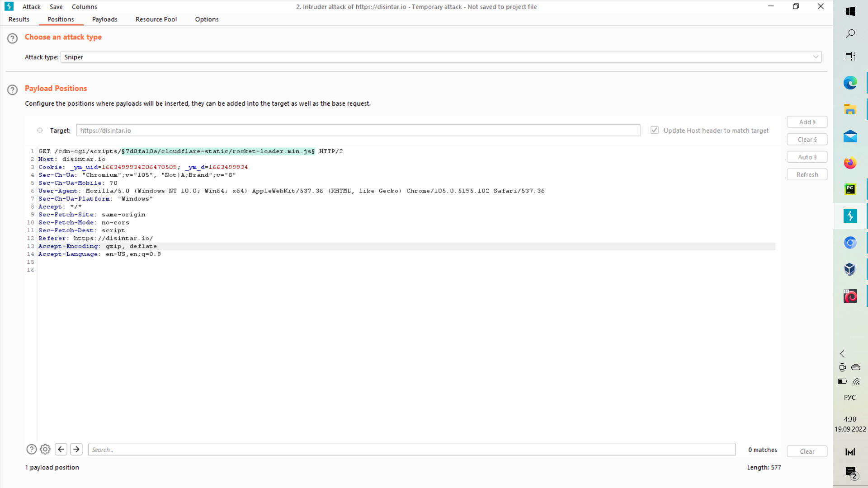Open the Columns menu

click(85, 7)
